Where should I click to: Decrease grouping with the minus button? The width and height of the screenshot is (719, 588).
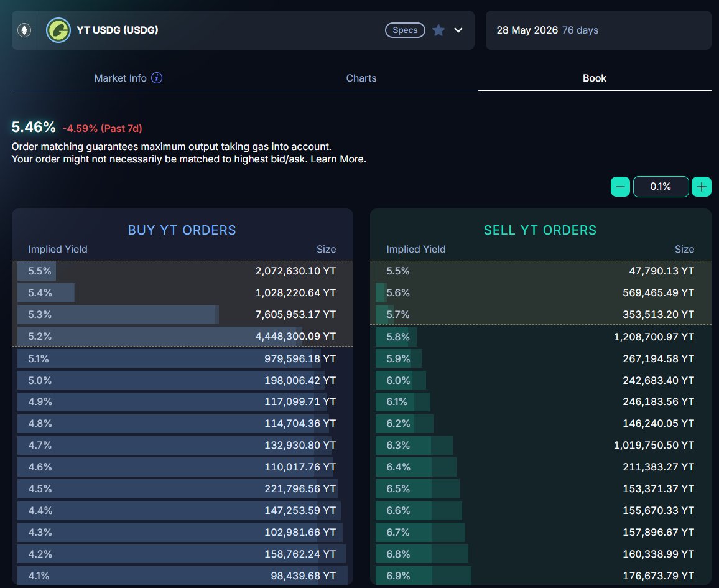click(x=620, y=187)
